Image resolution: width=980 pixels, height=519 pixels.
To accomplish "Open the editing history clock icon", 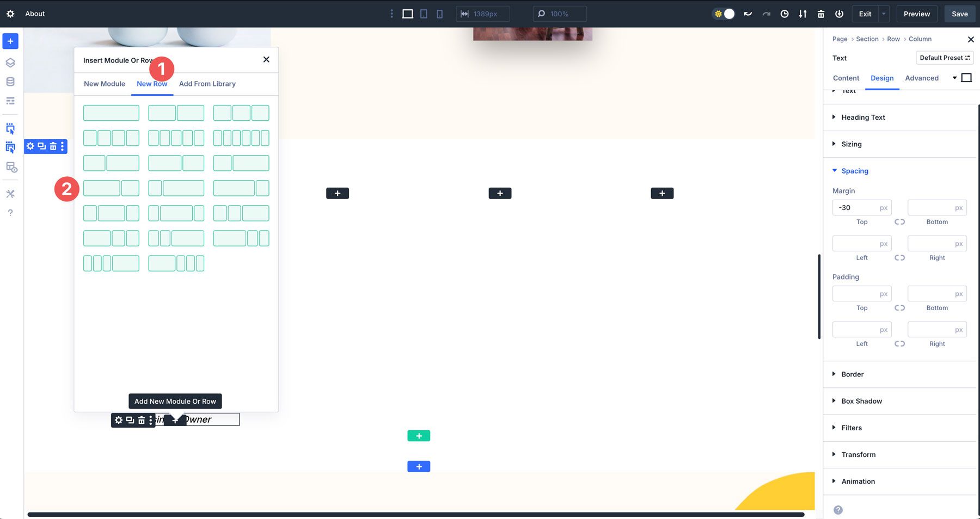I will pos(785,14).
